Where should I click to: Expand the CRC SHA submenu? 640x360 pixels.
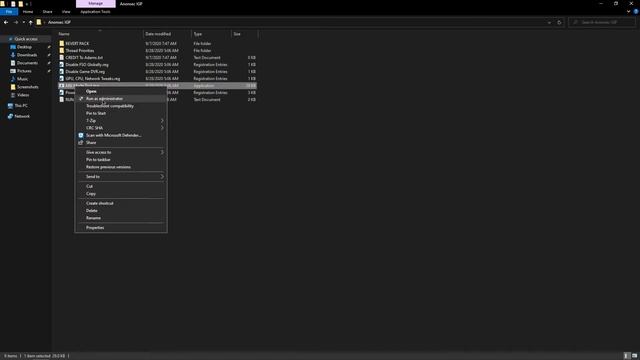coord(121,128)
